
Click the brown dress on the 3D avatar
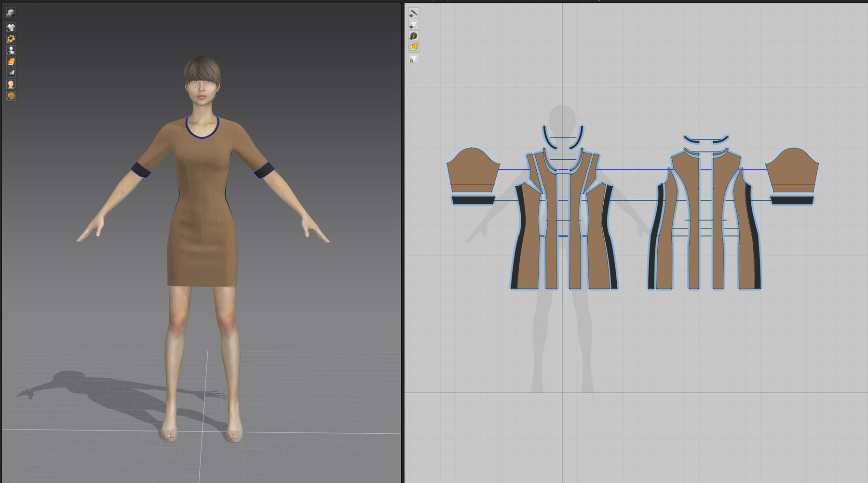point(203,207)
